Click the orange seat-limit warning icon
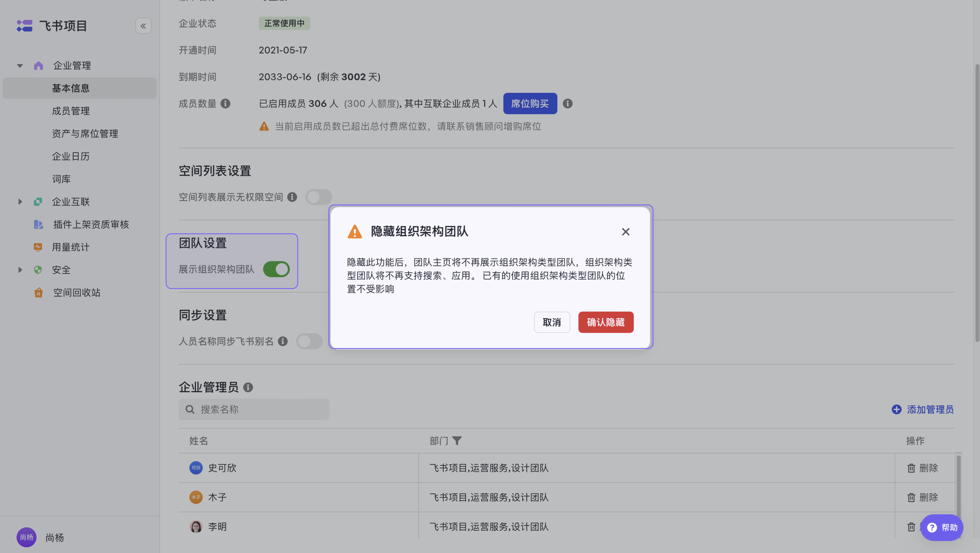The image size is (980, 553). 264,126
